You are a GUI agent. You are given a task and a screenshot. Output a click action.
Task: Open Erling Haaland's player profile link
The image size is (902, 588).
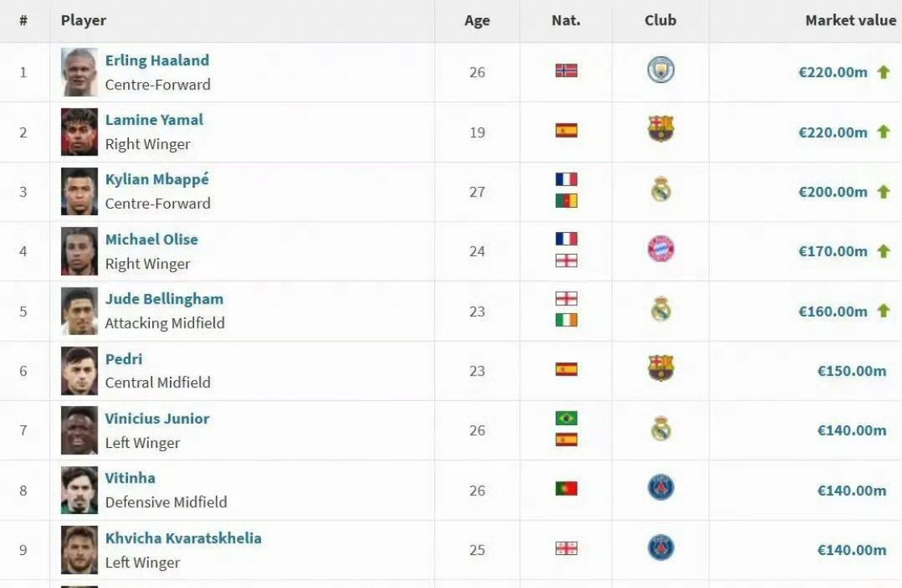click(x=157, y=60)
